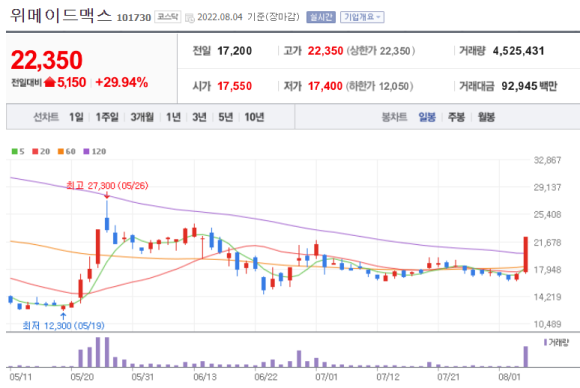Click the red up-arrow price change icon
The height and width of the screenshot is (388, 580).
pyautogui.click(x=50, y=82)
